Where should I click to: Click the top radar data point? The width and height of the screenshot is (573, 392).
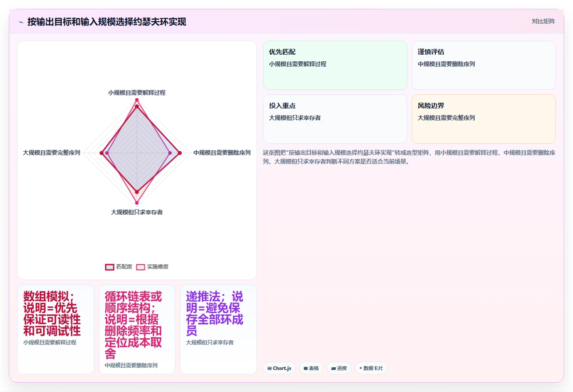tap(137, 101)
